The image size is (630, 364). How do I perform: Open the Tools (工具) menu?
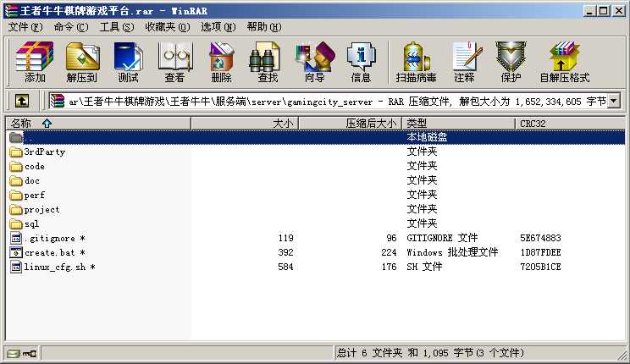pos(117,27)
